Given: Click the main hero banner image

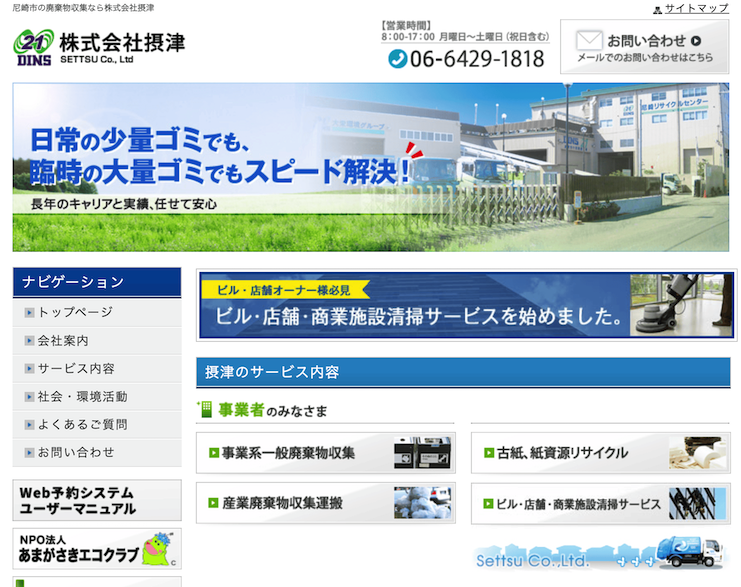Looking at the screenshot, I should coord(370,167).
